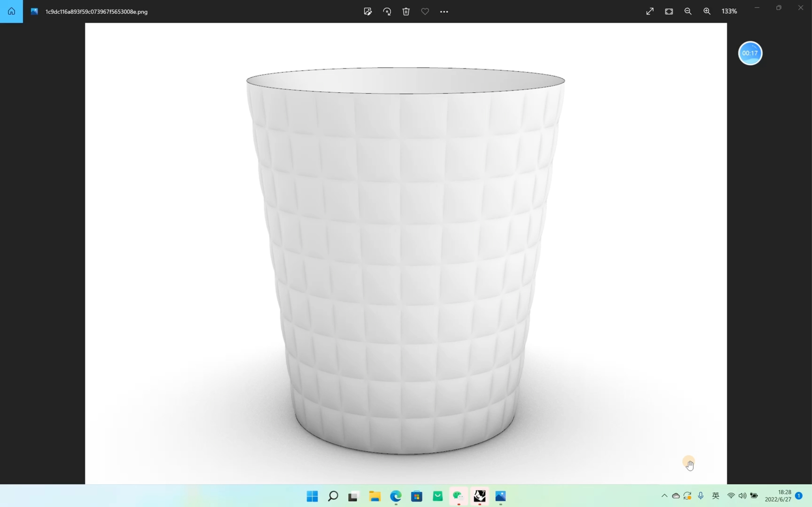Toggle the heart favorite icon
Viewport: 812px width, 507px height.
425,11
